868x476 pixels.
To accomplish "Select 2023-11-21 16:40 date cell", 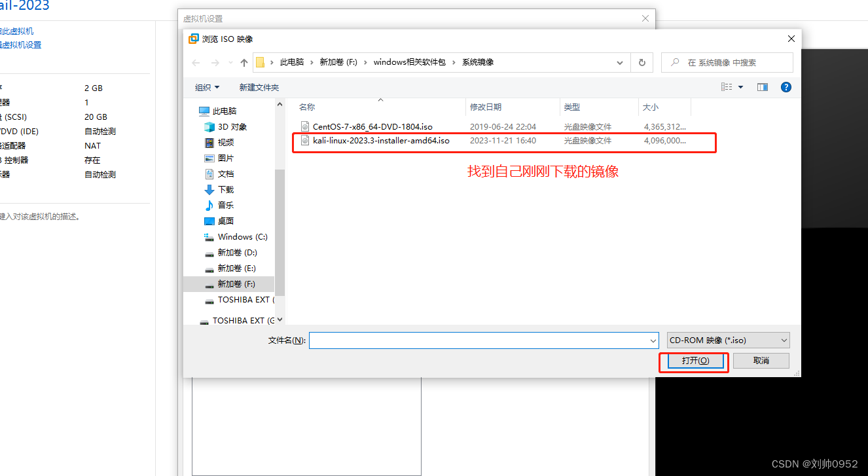I will click(x=503, y=140).
